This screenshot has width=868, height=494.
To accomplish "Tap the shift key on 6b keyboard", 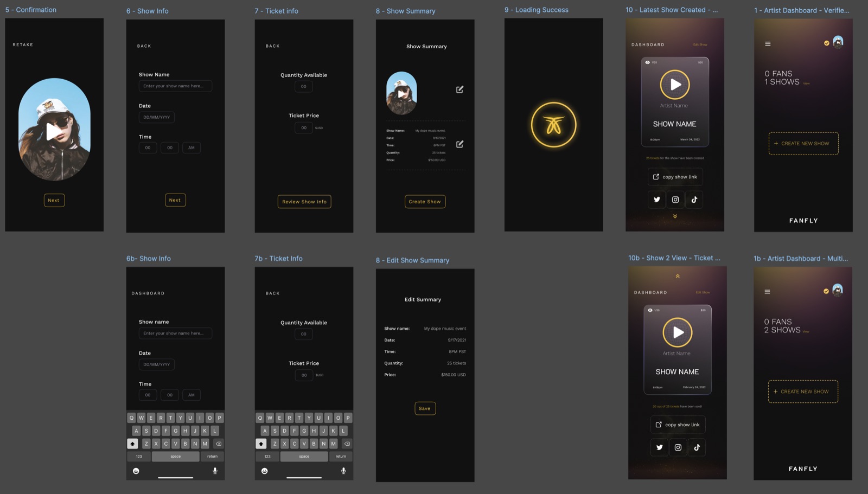I will coord(132,444).
